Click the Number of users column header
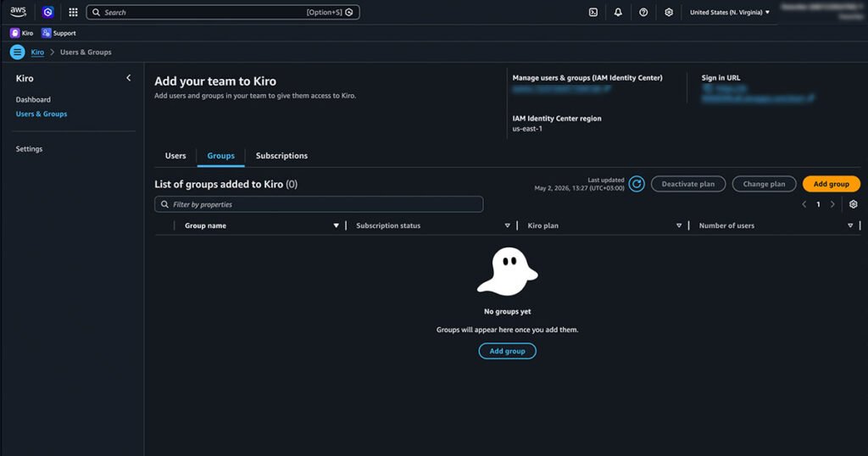Viewport: 868px width, 456px height. pyautogui.click(x=726, y=225)
